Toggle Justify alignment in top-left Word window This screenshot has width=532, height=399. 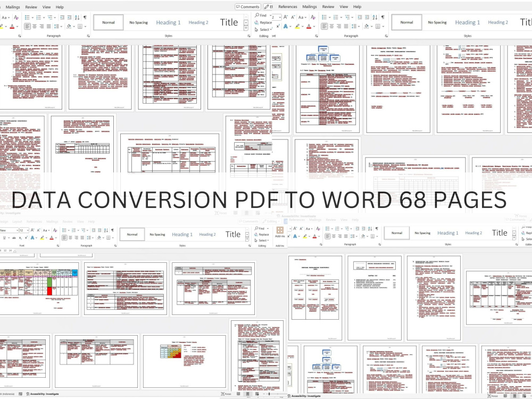coord(48,27)
